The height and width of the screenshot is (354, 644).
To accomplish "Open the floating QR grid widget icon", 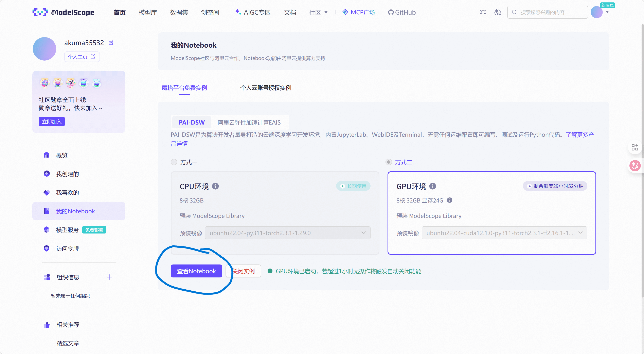I will [634, 147].
